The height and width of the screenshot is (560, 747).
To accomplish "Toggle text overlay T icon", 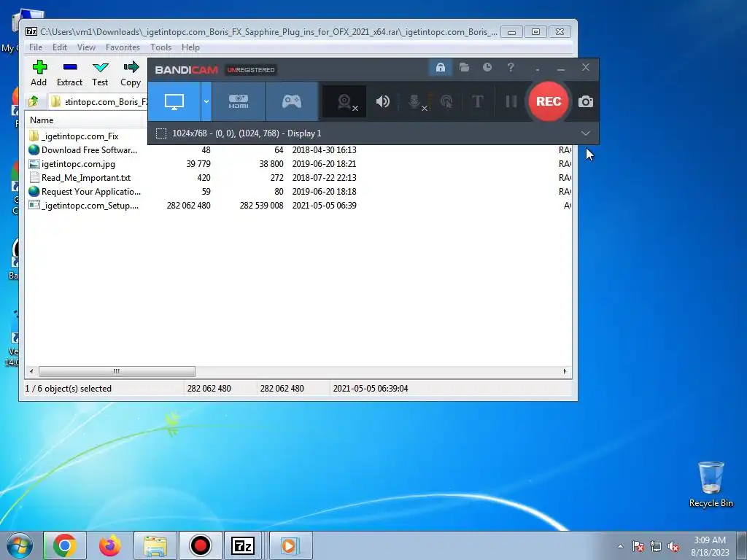I will (477, 101).
